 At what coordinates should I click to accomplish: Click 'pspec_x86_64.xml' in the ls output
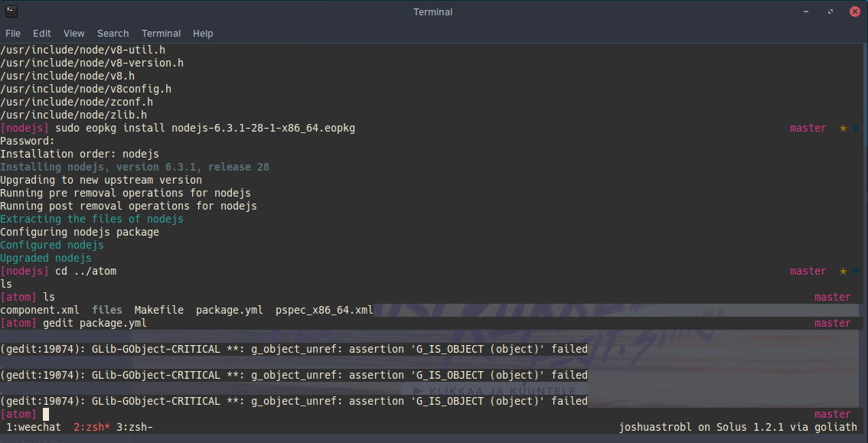point(325,311)
